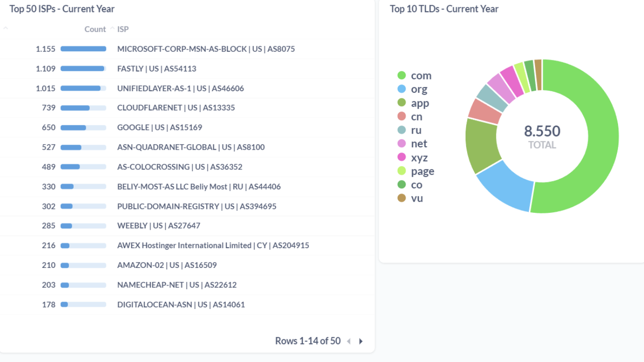Screen dimensions: 644x362
Task: Click the olive app donut segment
Action: pyautogui.click(x=482, y=145)
